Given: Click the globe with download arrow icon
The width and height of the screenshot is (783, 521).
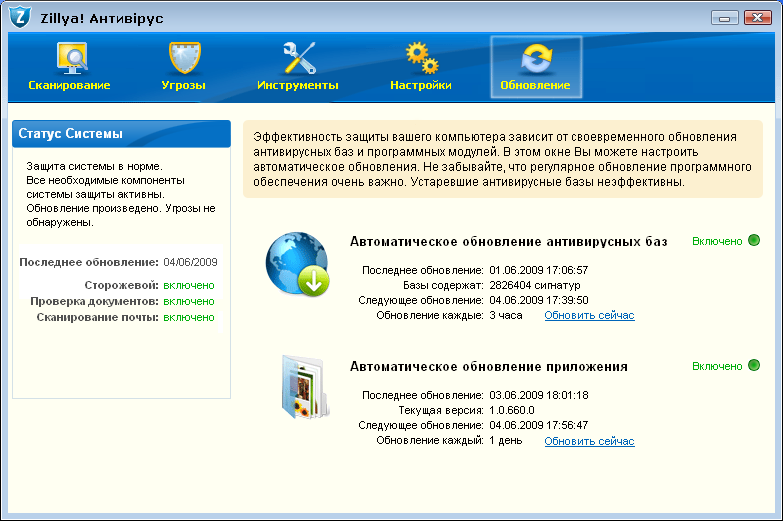Looking at the screenshot, I should (298, 264).
